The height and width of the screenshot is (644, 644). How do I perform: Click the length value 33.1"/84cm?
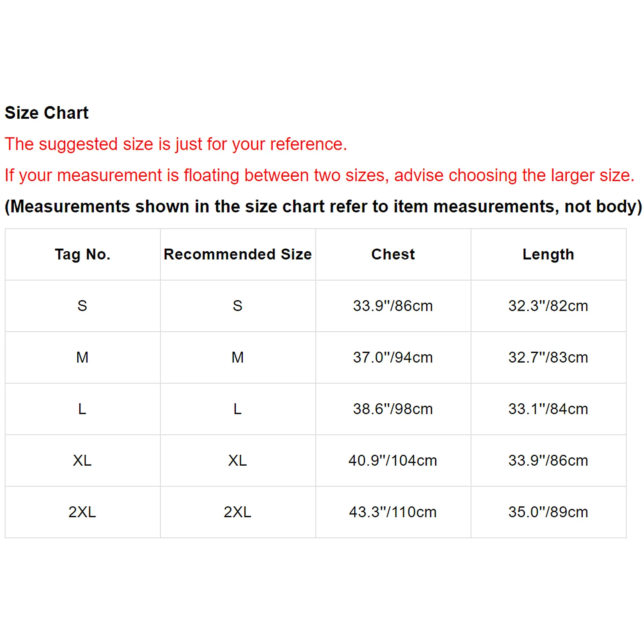pos(548,409)
